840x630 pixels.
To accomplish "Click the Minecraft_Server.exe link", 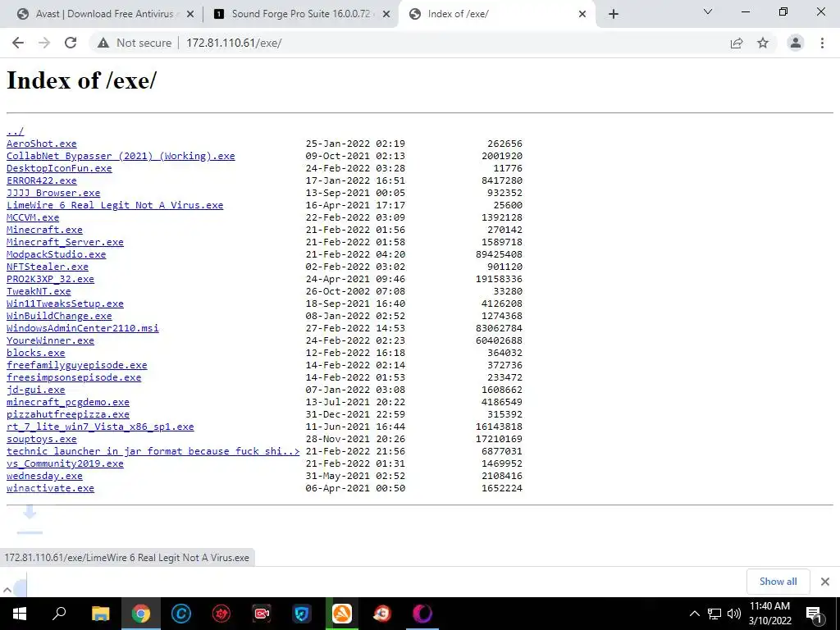I will pos(65,242).
